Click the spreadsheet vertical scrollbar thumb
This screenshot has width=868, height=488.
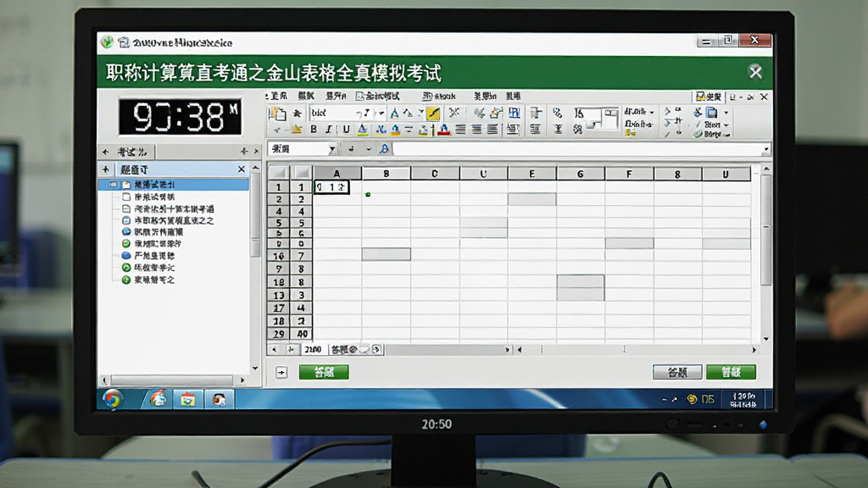tap(766, 230)
